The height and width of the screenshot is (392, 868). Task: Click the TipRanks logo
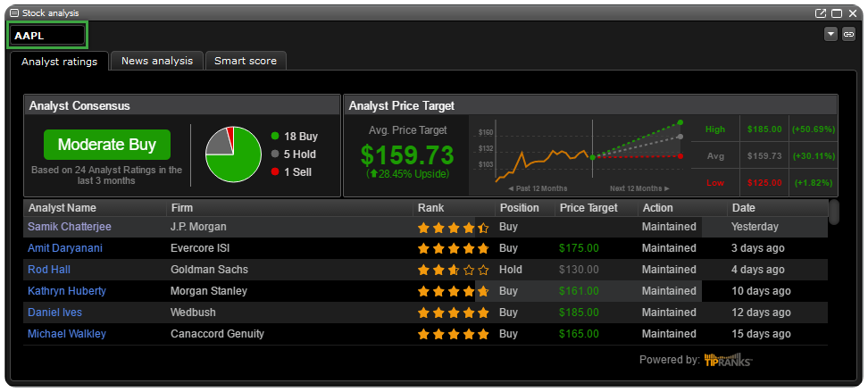(728, 359)
